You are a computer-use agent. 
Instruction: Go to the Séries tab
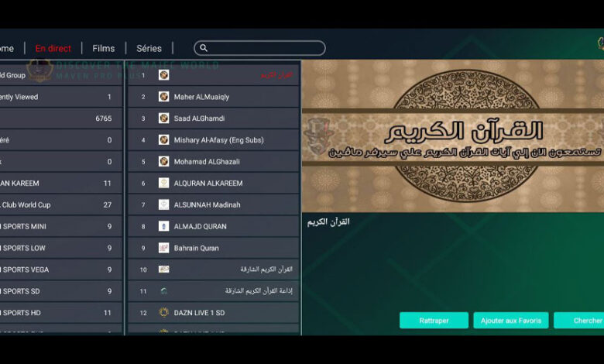149,48
